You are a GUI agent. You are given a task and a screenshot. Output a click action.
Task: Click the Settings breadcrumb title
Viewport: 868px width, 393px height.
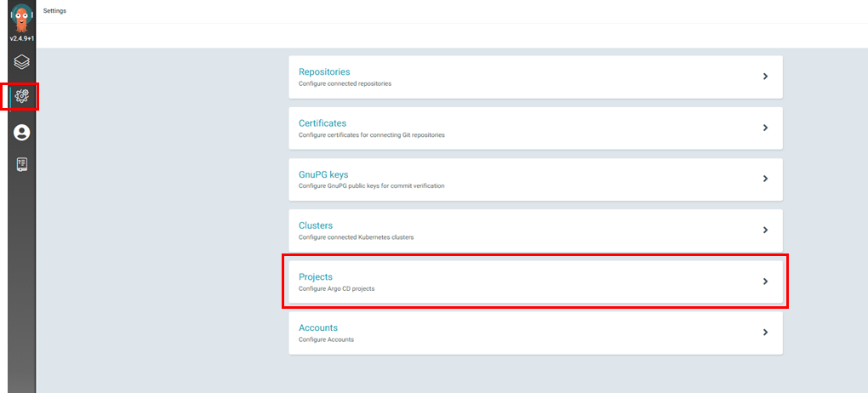point(54,11)
